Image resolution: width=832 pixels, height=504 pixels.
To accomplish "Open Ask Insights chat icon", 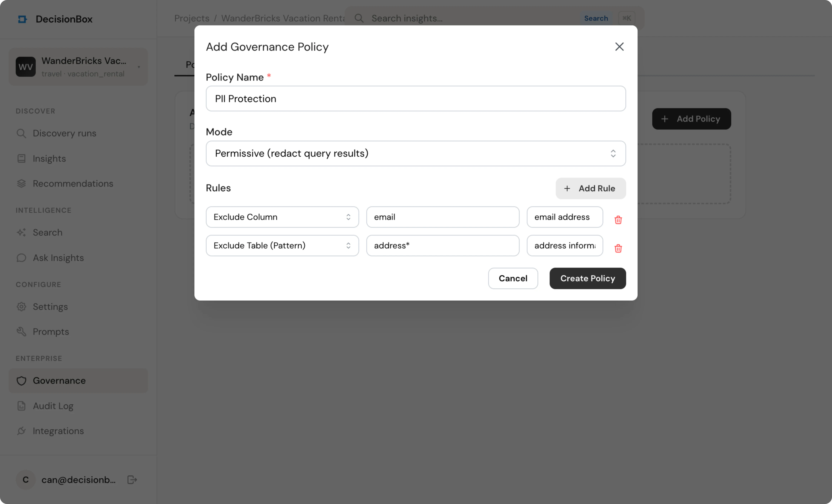I will [x=22, y=258].
